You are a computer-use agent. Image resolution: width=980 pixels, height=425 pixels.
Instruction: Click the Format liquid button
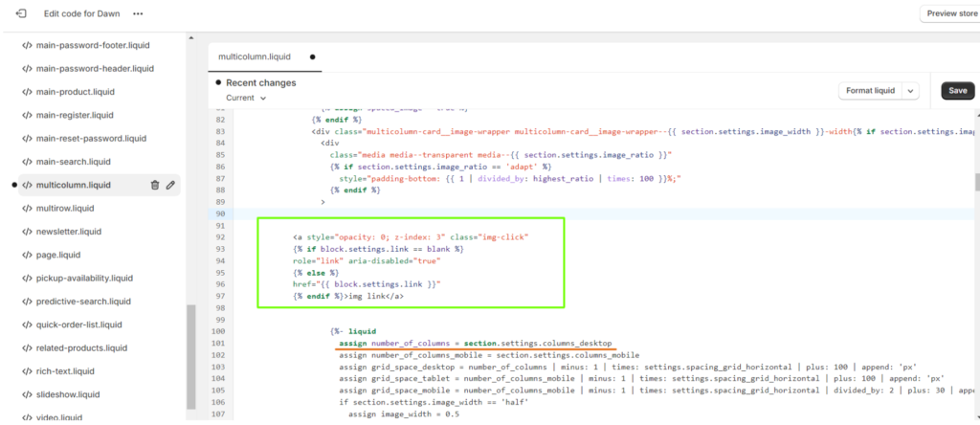coord(871,91)
